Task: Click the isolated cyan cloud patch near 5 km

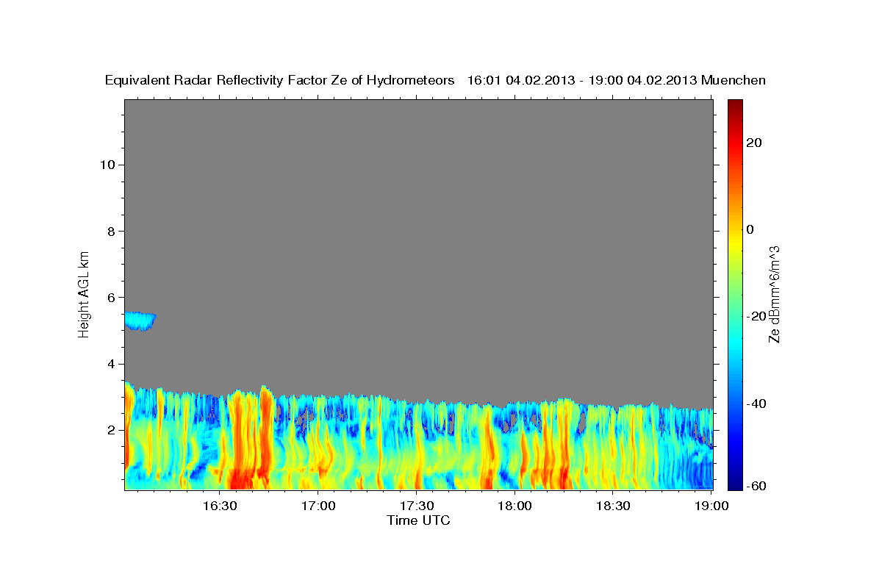Action: 140,321
